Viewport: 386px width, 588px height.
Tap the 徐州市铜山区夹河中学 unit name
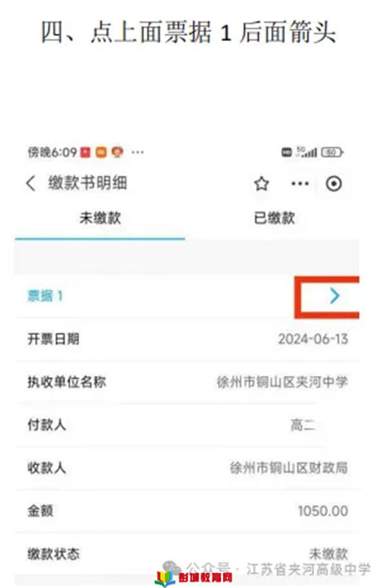pyautogui.click(x=282, y=382)
